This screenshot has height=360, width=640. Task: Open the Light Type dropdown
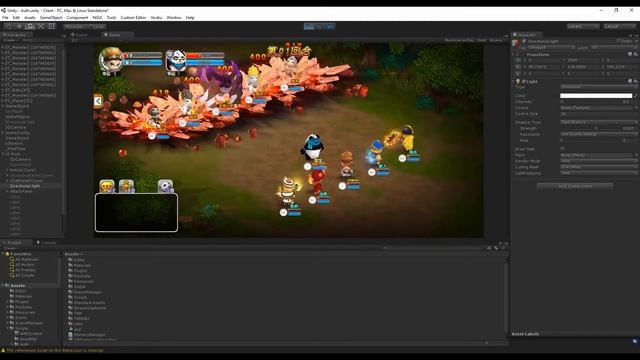[x=598, y=87]
